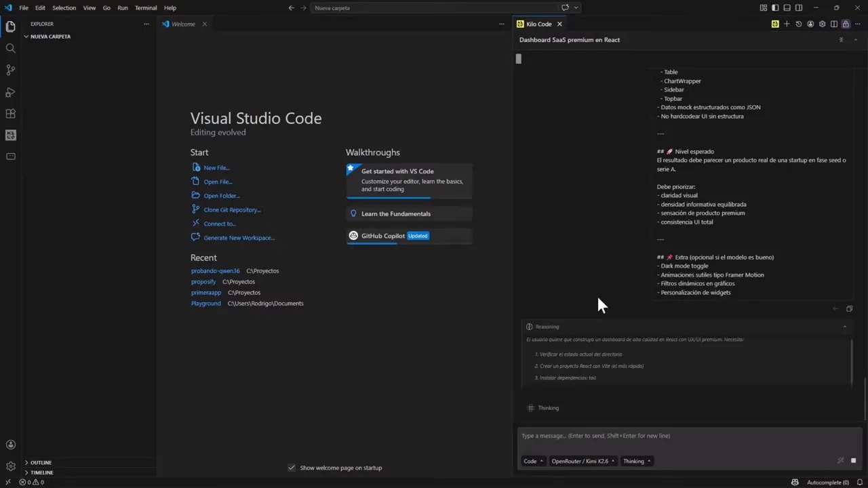This screenshot has height=488, width=868.
Task: Open the Accounts icon in activity bar
Action: (x=10, y=445)
